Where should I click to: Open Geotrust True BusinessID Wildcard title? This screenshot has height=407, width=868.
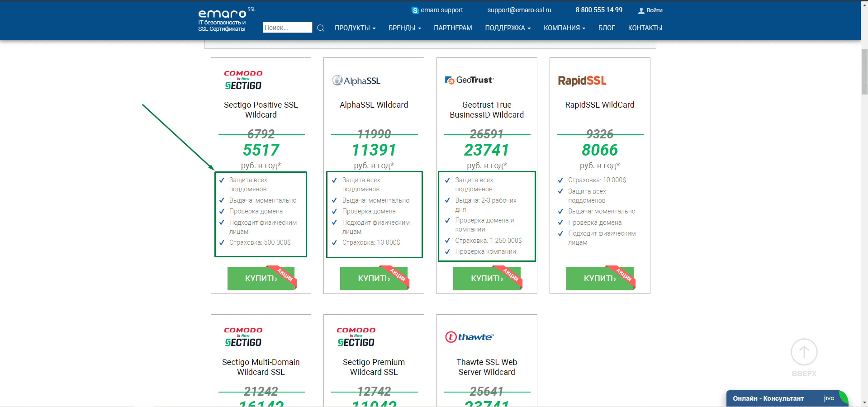pyautogui.click(x=487, y=110)
